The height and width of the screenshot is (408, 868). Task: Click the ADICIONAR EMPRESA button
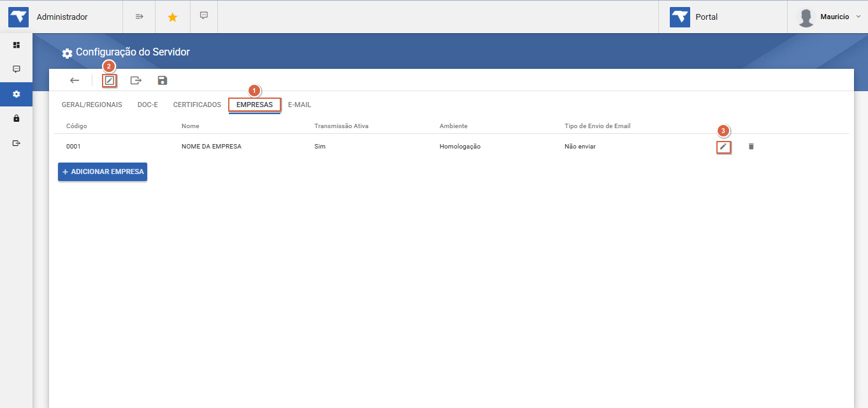[103, 172]
